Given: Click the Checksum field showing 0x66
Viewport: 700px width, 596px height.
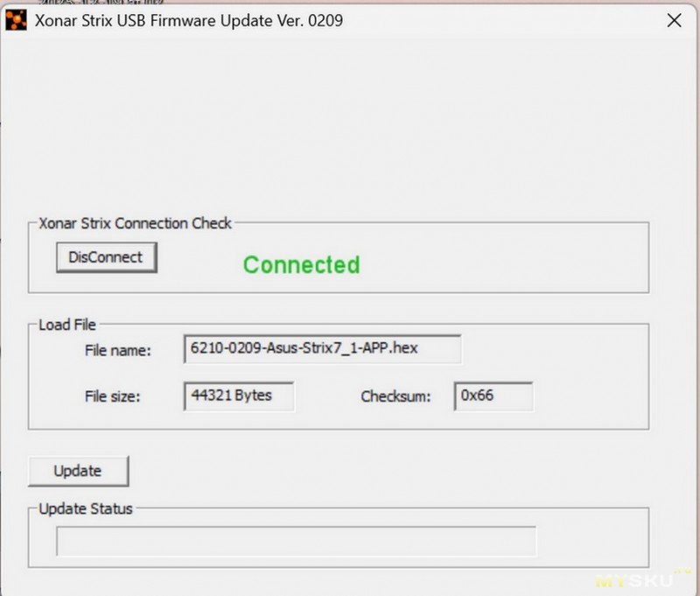Looking at the screenshot, I should pyautogui.click(x=493, y=396).
